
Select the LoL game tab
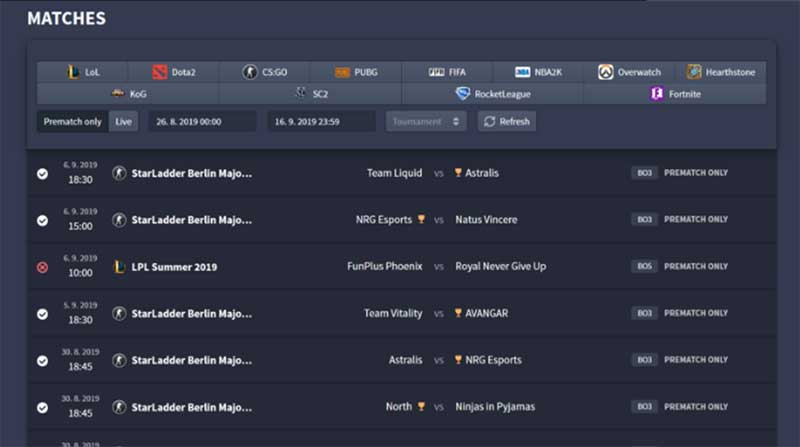82,72
